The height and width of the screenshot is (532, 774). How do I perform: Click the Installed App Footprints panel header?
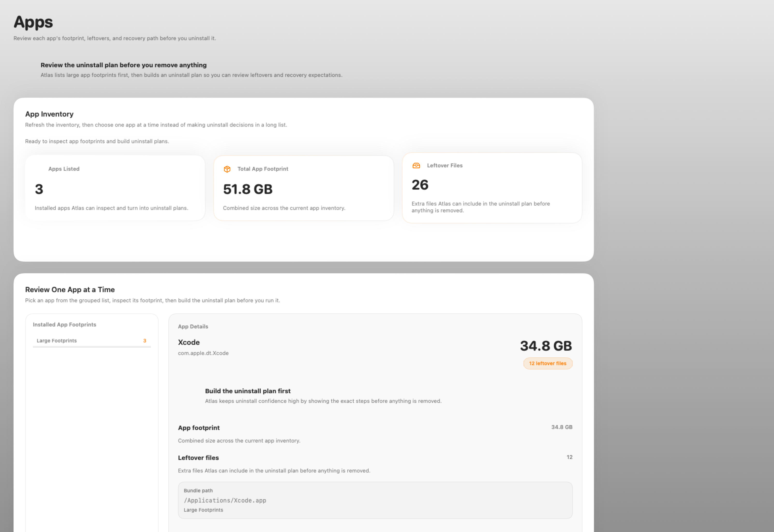[x=64, y=325]
